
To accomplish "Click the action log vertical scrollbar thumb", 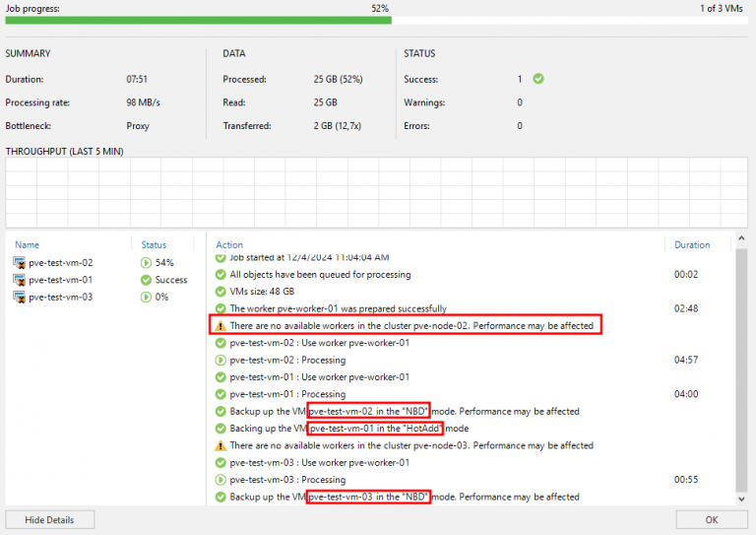I will pos(741,370).
